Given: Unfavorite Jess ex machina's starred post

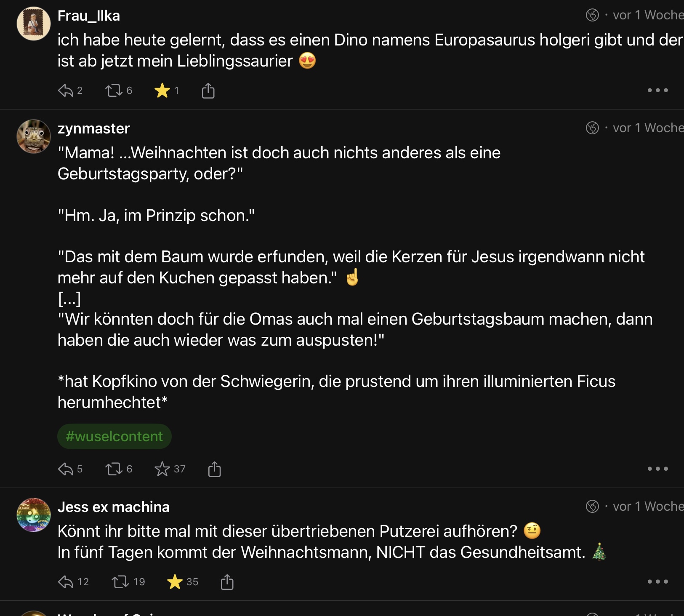Looking at the screenshot, I should (x=175, y=581).
